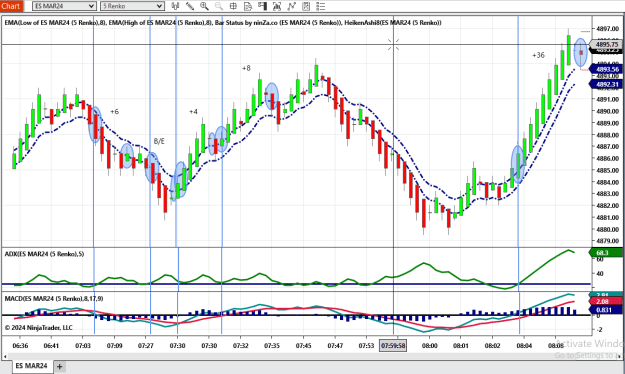Image resolution: width=625 pixels, height=374 pixels.
Task: Toggle the crosshair cursor icon
Action: 233,6
